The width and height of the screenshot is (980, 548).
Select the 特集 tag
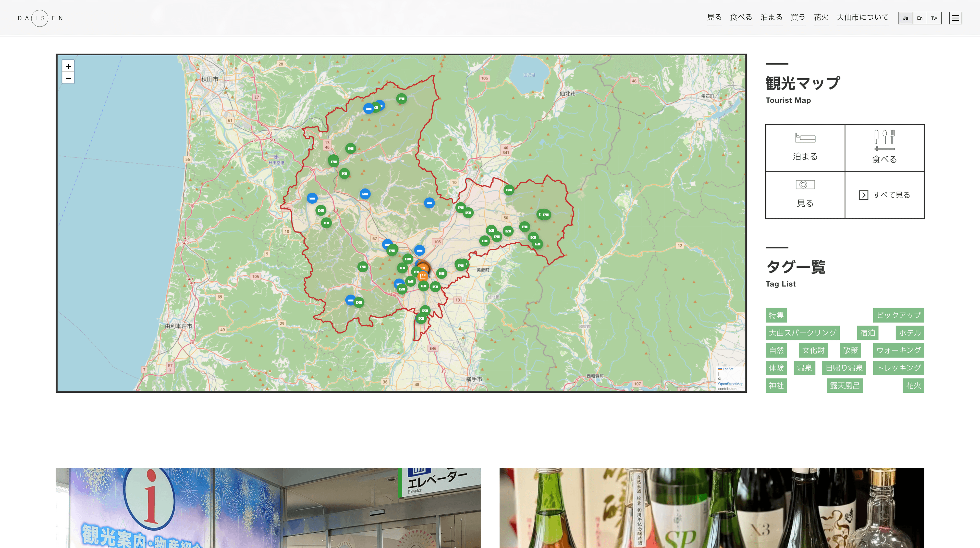[x=776, y=315]
